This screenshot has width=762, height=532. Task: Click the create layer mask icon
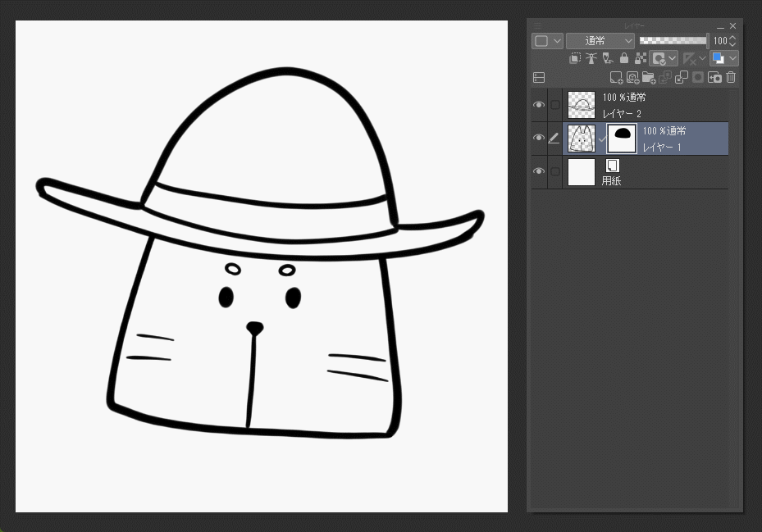tap(698, 78)
